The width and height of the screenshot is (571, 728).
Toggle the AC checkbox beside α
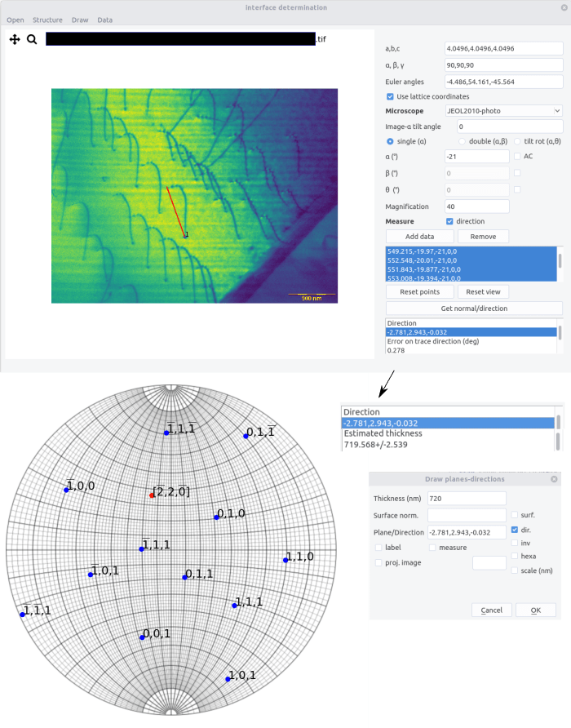click(517, 157)
